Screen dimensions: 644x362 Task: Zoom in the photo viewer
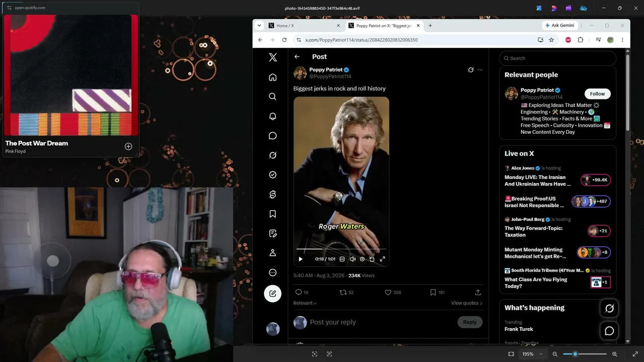(x=614, y=354)
